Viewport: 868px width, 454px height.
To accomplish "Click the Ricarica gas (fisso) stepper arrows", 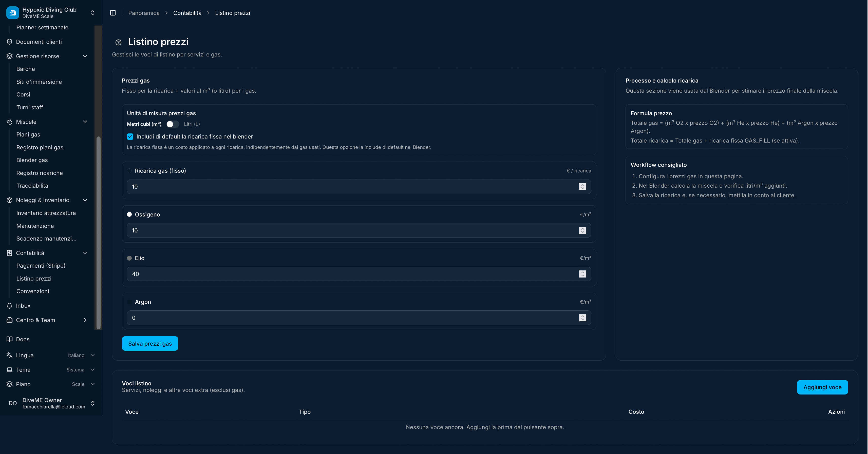I will [583, 187].
